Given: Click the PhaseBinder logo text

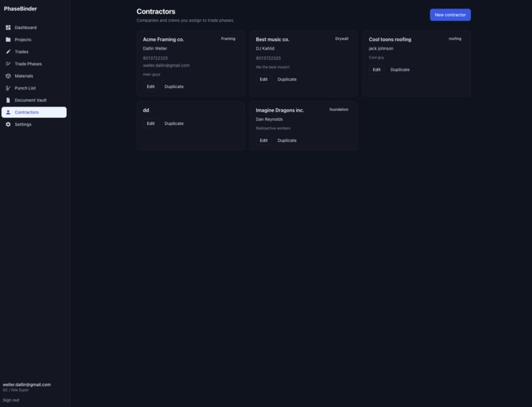Looking at the screenshot, I should pos(21,9).
